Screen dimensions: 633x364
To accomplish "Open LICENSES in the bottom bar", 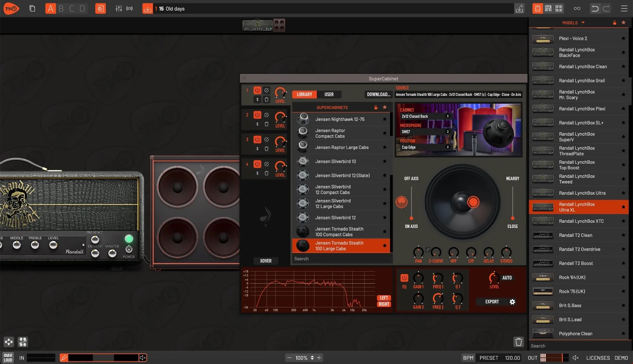I will [x=598, y=358].
